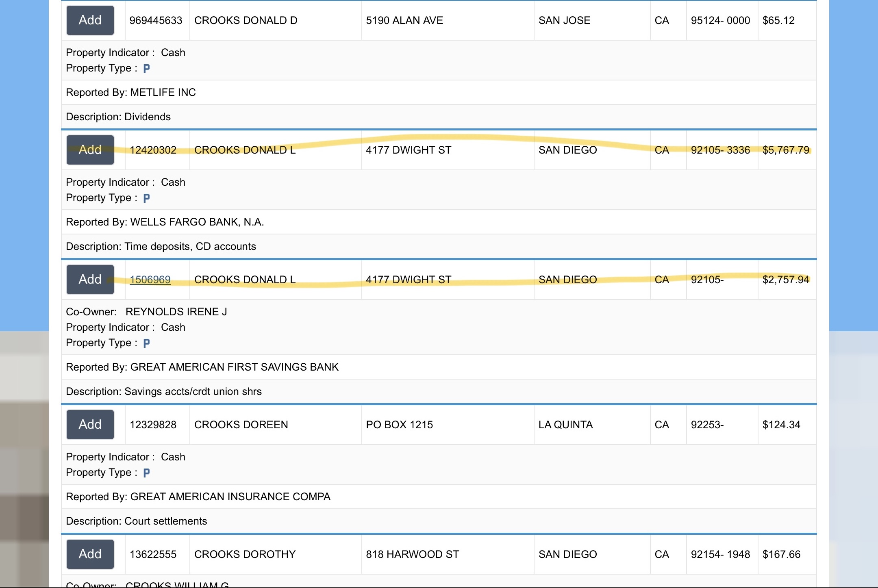Screen dimensions: 878x588
Task: Click the amount $5,767.79
Action: point(786,150)
